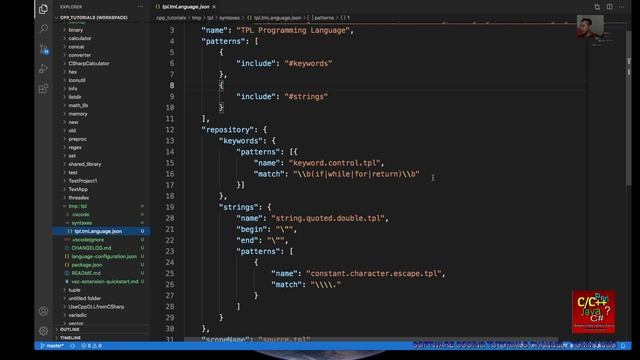Viewport: 640px width, 360px height.
Task: Open language-configuration.json file
Action: [104, 256]
